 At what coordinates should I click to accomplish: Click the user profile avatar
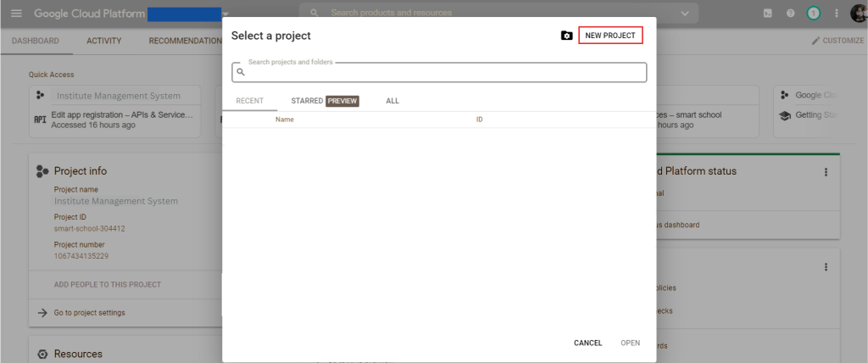(858, 14)
